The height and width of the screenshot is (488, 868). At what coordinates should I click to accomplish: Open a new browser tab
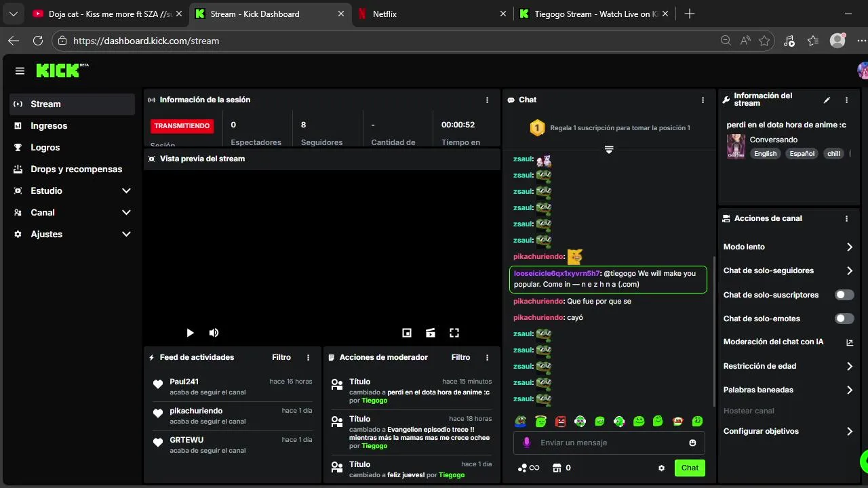pos(690,14)
